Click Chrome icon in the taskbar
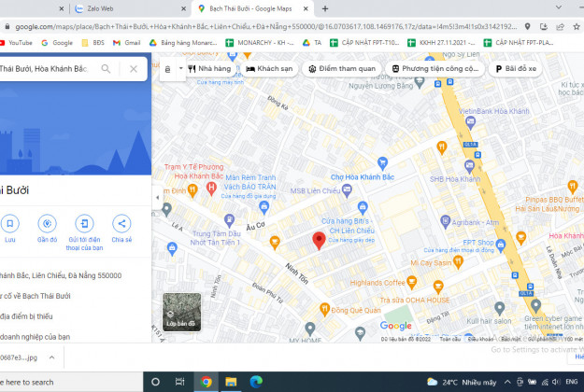 click(x=206, y=382)
